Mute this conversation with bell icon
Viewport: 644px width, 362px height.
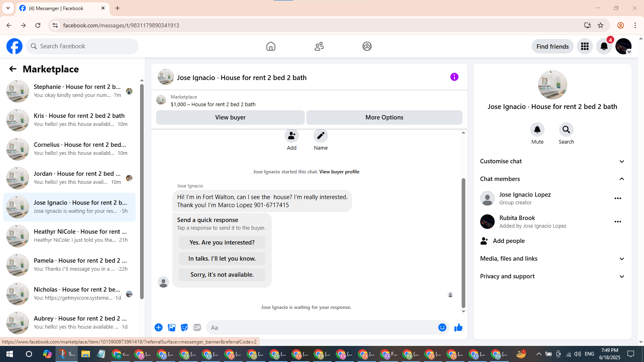tap(537, 130)
